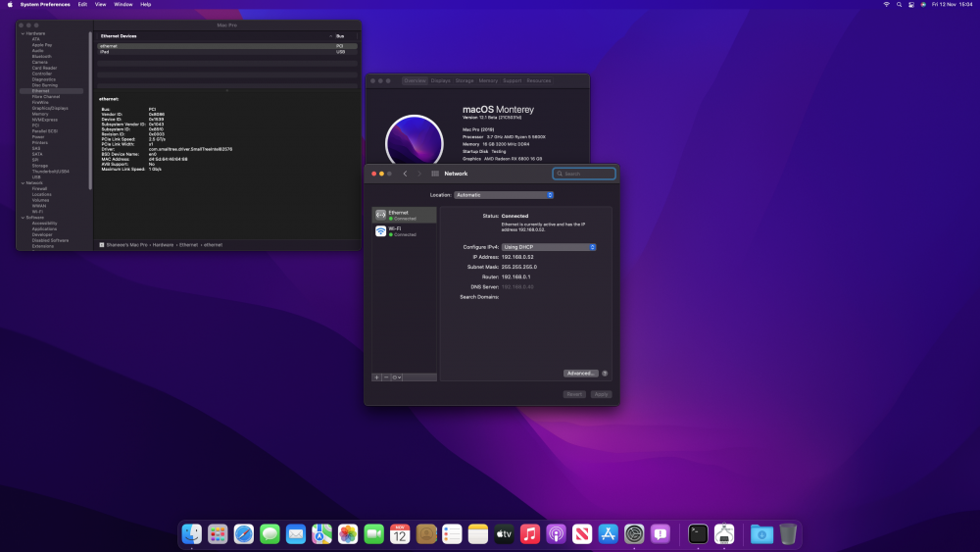Open Launchpad in the Dock
The height and width of the screenshot is (552, 980).
point(218,534)
